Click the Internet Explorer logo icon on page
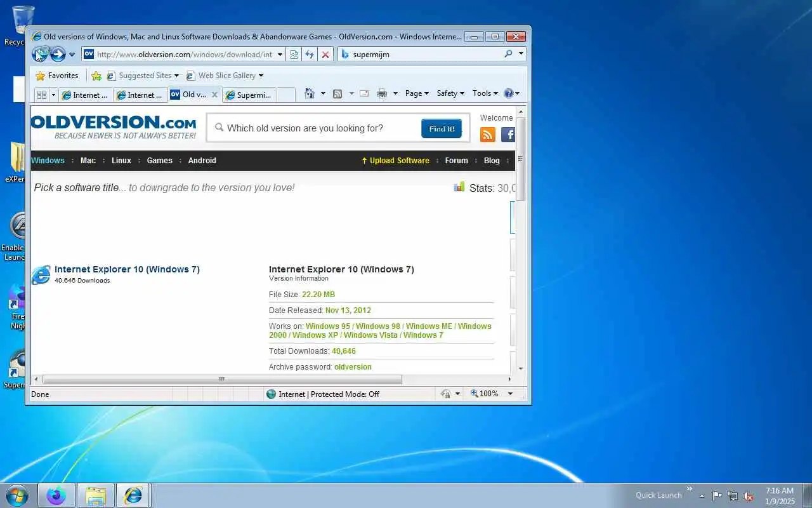The width and height of the screenshot is (812, 508). click(41, 275)
